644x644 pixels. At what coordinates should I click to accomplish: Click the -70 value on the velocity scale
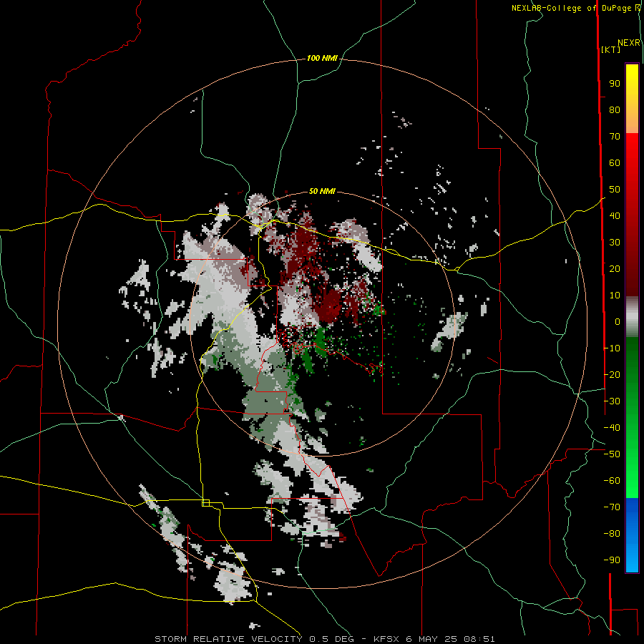point(612,507)
